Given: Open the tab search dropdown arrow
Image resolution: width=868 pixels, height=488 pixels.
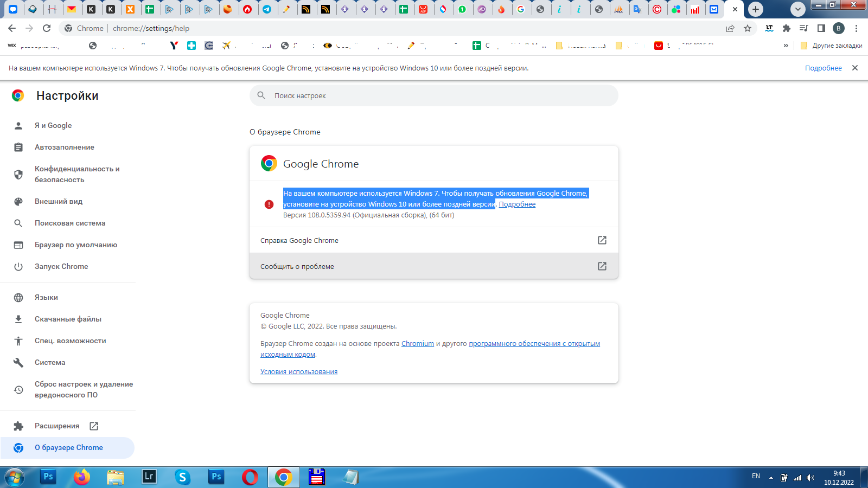Looking at the screenshot, I should 797,9.
